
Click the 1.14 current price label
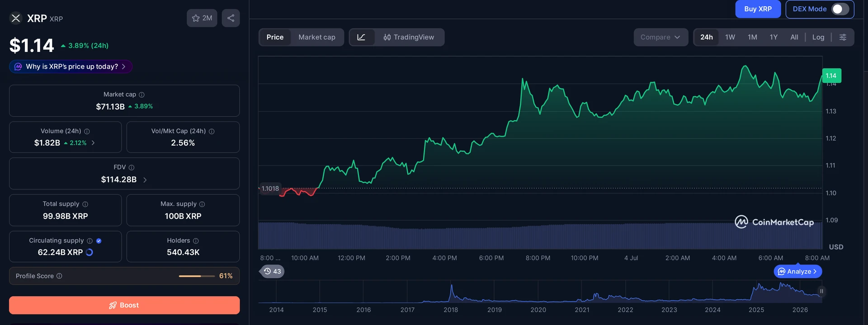[831, 75]
